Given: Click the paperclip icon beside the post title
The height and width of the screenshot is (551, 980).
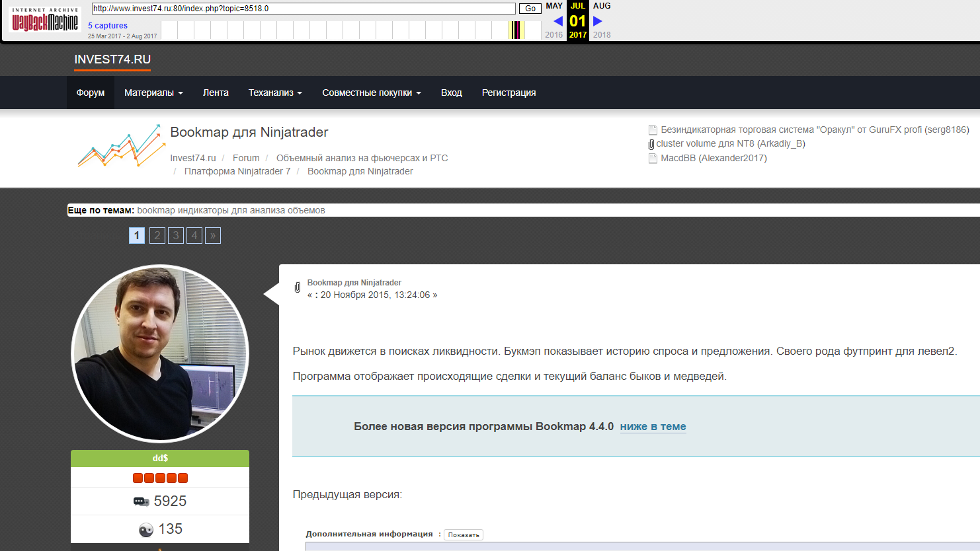Looking at the screenshot, I should (298, 287).
